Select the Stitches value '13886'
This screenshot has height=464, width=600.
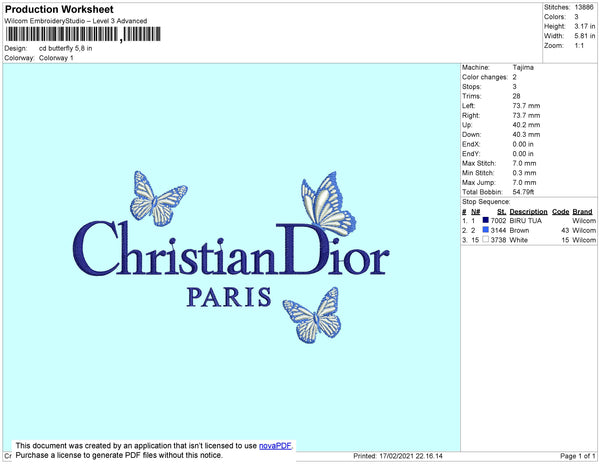584,7
